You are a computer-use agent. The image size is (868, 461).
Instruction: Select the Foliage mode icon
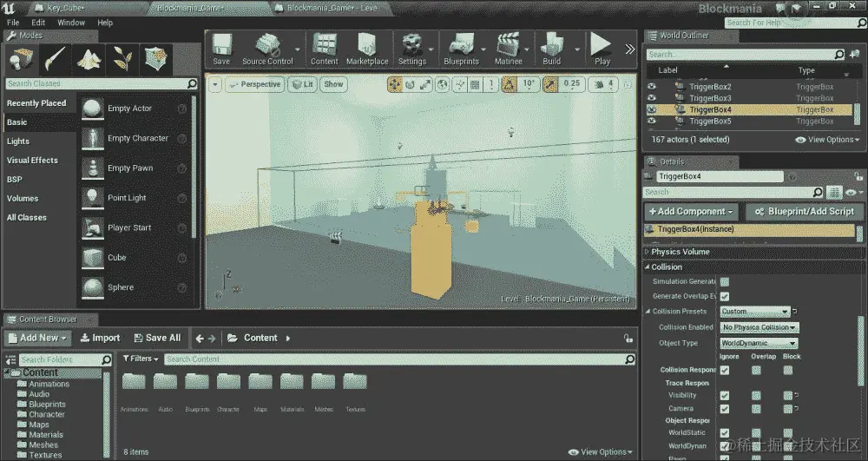[x=122, y=59]
